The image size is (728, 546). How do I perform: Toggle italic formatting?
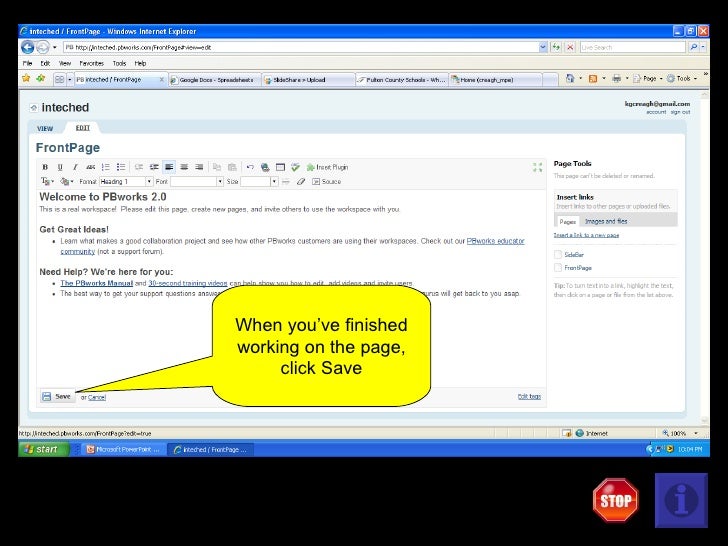coord(75,167)
